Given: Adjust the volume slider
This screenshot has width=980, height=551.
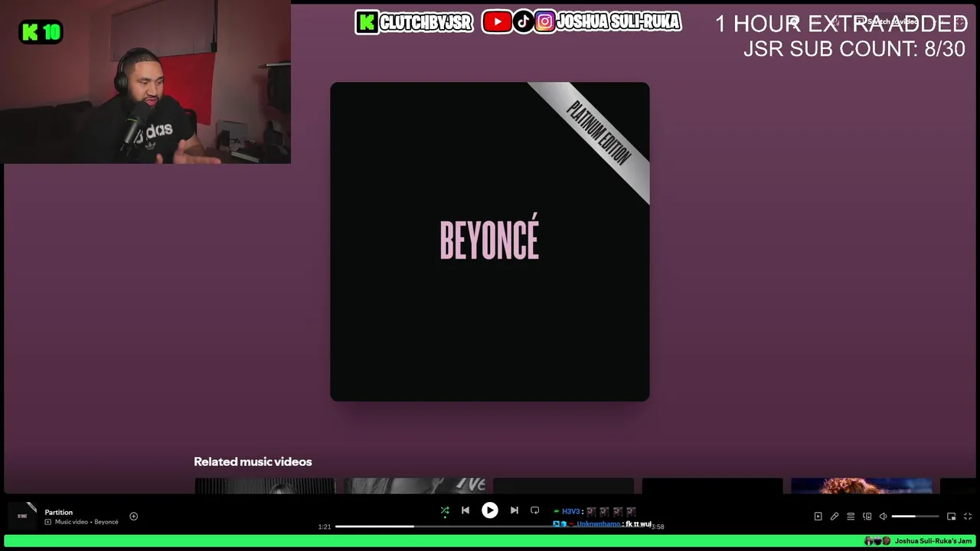Looking at the screenshot, I should (x=915, y=517).
